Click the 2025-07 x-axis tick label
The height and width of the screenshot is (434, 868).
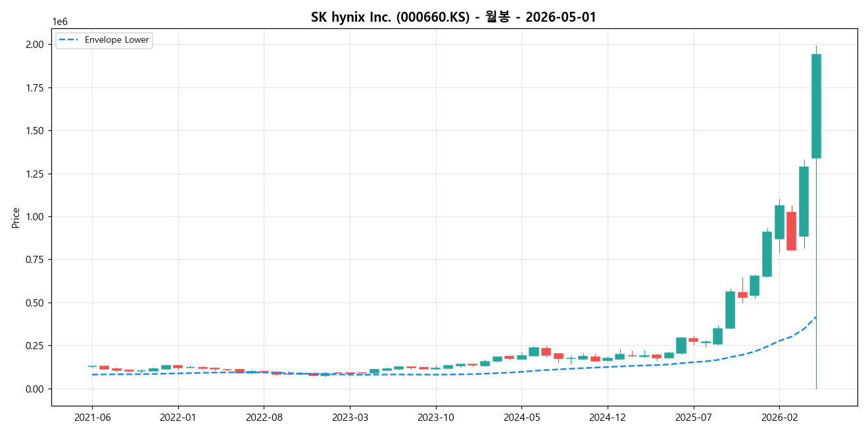pyautogui.click(x=694, y=416)
